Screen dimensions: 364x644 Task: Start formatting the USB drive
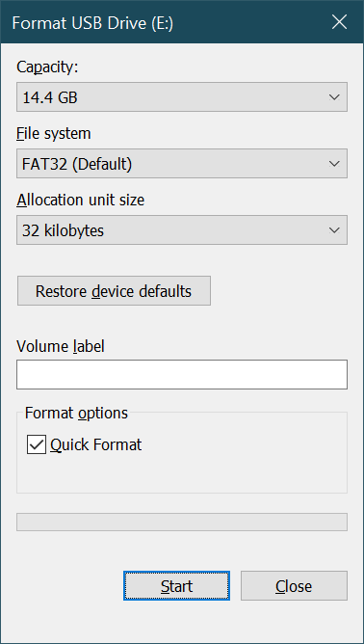pyautogui.click(x=176, y=586)
